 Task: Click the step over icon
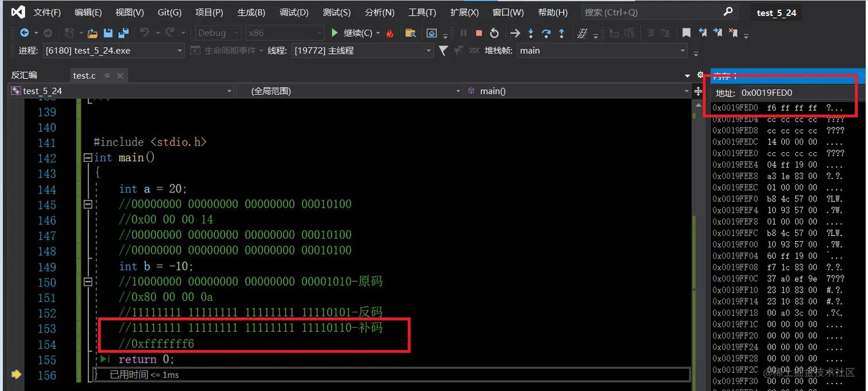[547, 33]
